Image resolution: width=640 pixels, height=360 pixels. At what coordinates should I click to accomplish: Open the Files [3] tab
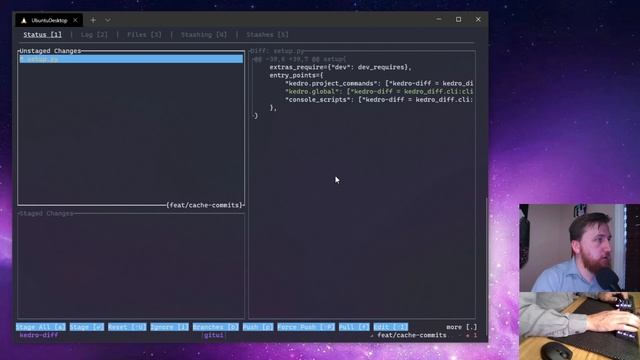[x=144, y=35]
